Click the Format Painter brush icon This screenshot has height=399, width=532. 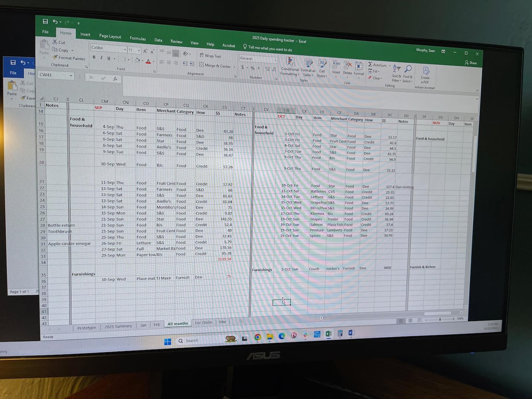55,57
